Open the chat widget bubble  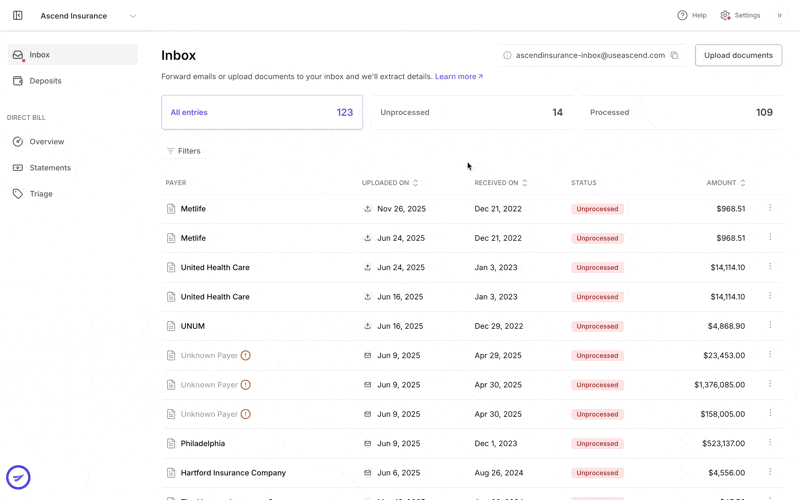coord(18,478)
